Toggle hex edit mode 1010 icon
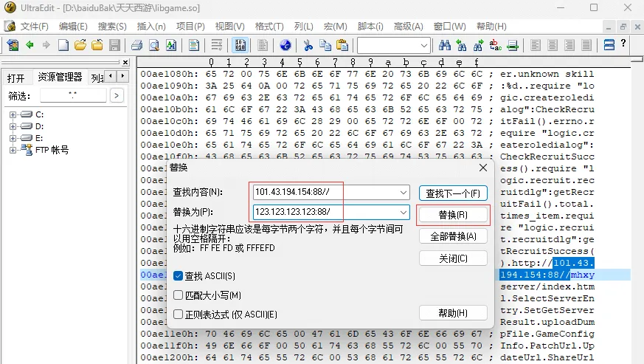Image resolution: width=644 pixels, height=364 pixels. click(240, 45)
